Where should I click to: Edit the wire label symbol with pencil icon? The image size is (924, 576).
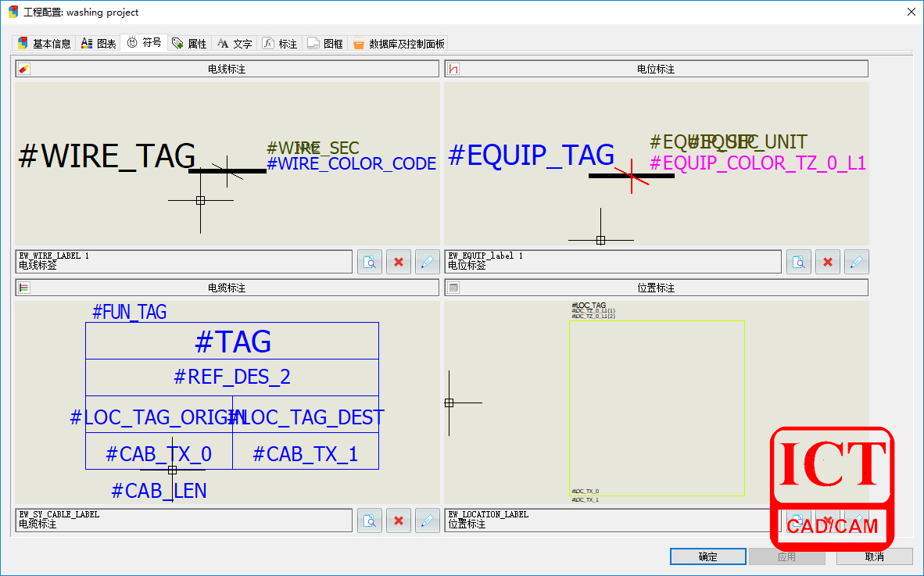[427, 262]
